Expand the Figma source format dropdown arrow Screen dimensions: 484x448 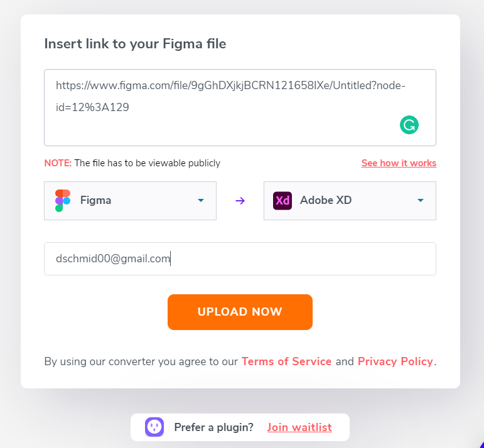point(201,201)
